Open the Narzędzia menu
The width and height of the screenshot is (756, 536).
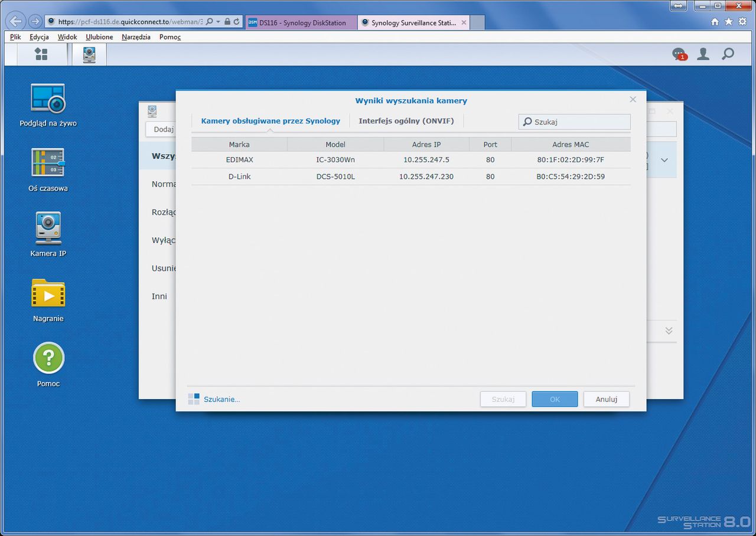pos(136,37)
